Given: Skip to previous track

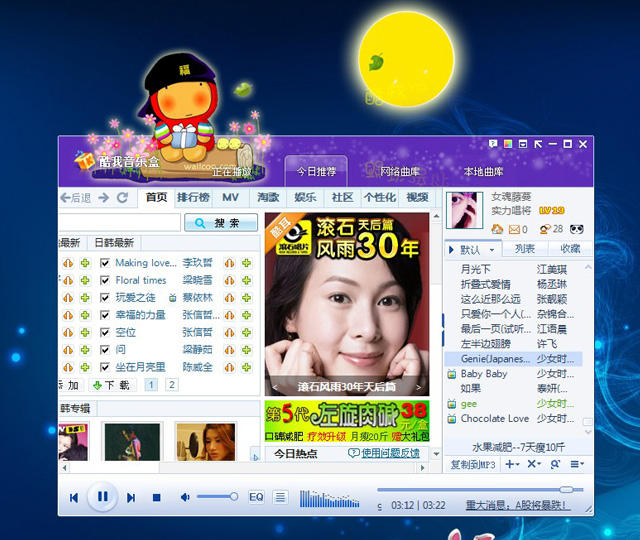Looking at the screenshot, I should coord(74,498).
